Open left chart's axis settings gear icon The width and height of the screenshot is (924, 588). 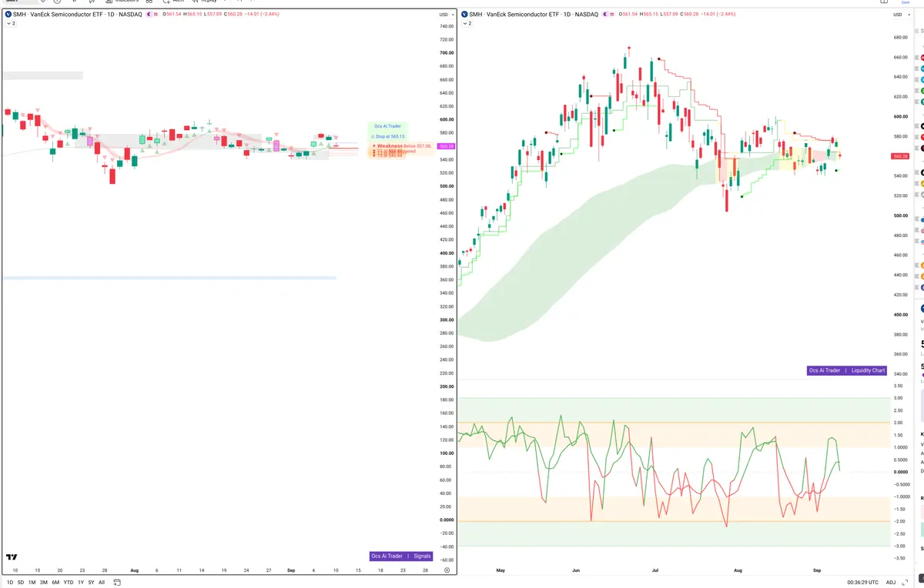[x=447, y=570]
